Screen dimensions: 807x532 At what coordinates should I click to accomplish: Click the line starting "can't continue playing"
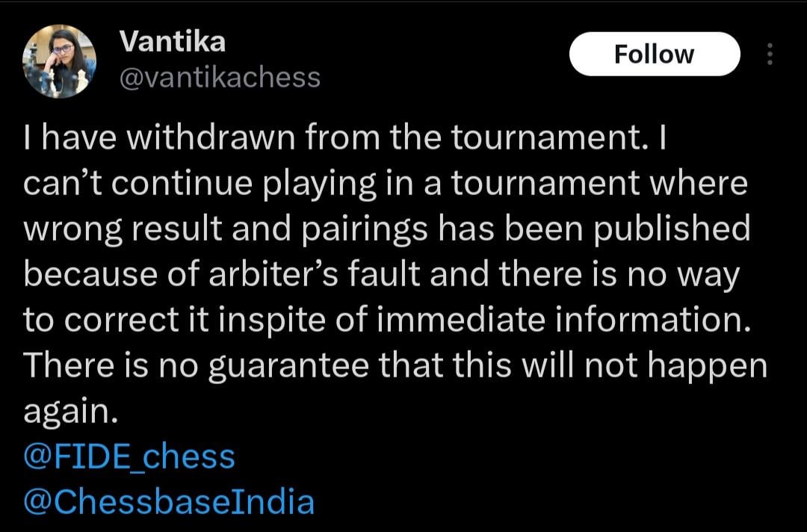click(385, 185)
